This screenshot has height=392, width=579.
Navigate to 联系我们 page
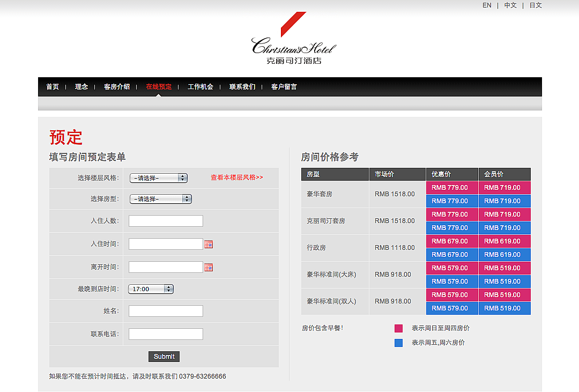click(242, 87)
